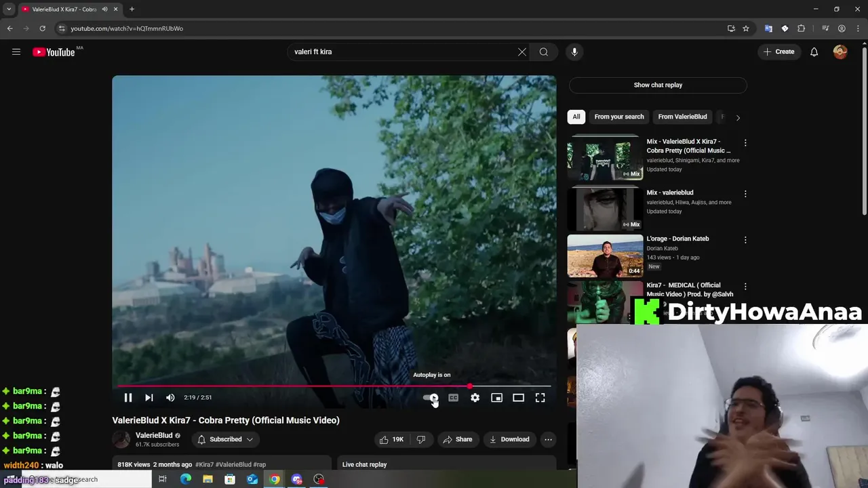Seek using the red video progress bar

[334, 386]
